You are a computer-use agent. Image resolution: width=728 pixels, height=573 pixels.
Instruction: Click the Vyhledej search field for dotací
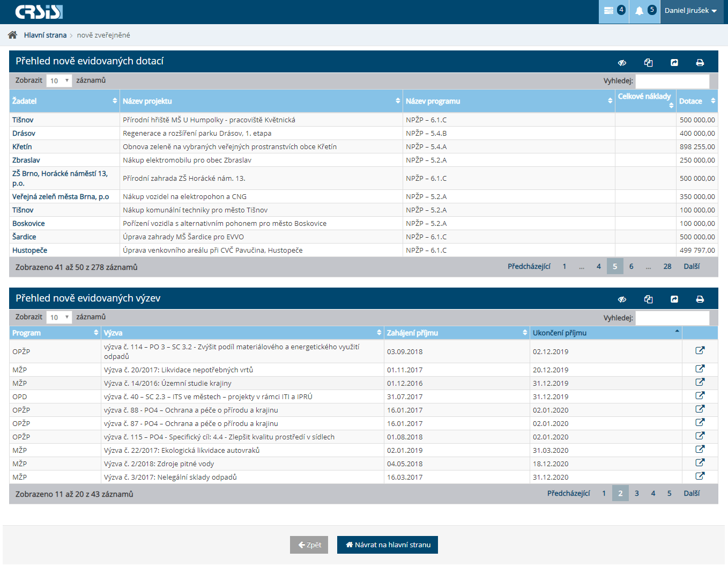point(672,81)
